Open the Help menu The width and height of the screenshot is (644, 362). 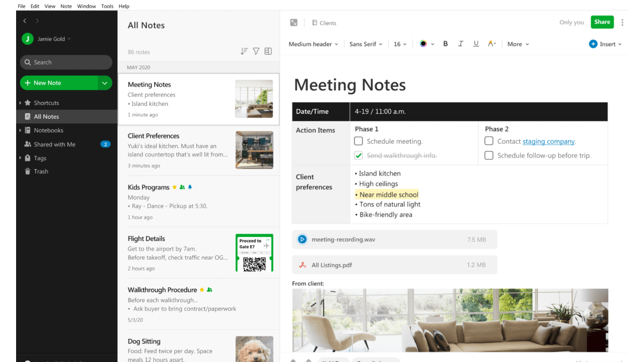pyautogui.click(x=124, y=6)
